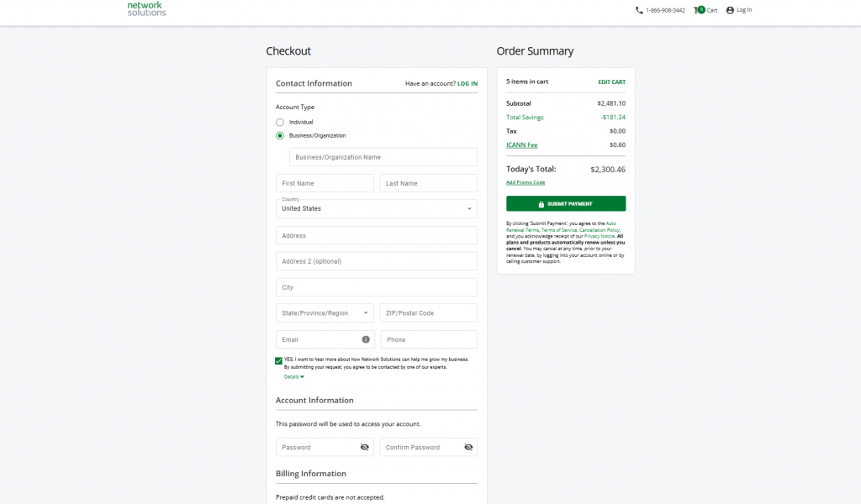This screenshot has width=861, height=504.
Task: Click the phone icon in header
Action: click(x=639, y=10)
